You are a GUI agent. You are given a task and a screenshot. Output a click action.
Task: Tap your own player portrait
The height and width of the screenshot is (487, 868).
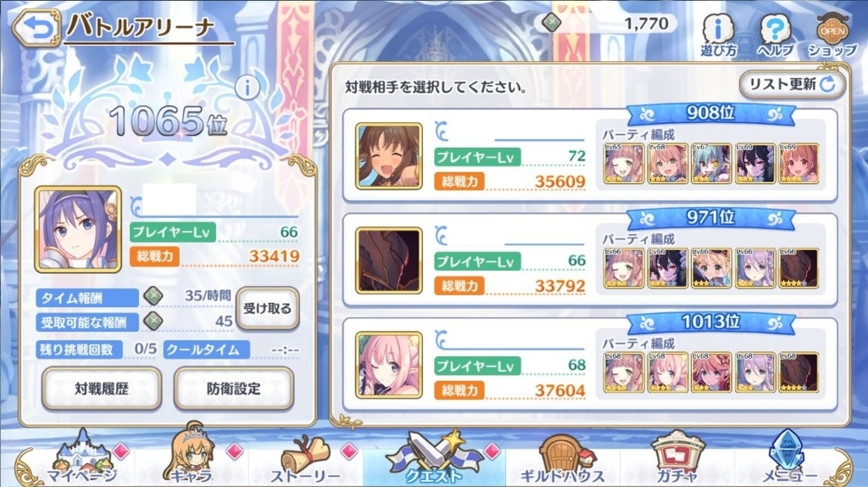click(78, 229)
